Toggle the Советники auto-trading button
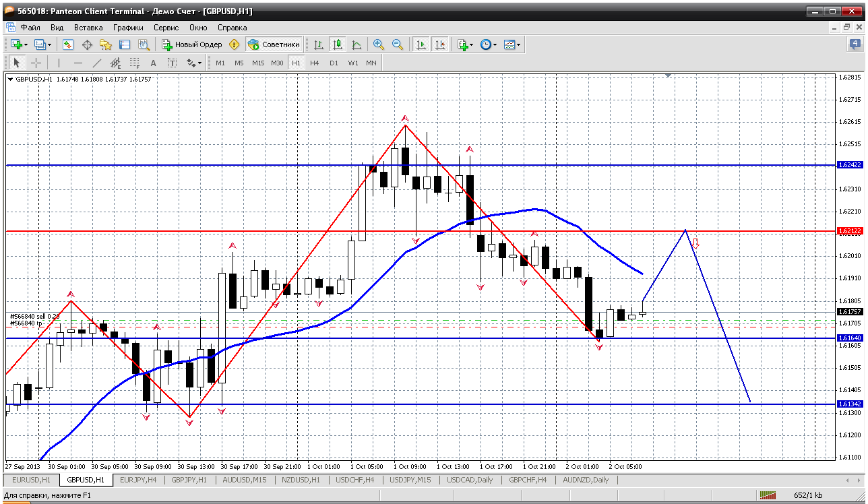 tap(274, 44)
